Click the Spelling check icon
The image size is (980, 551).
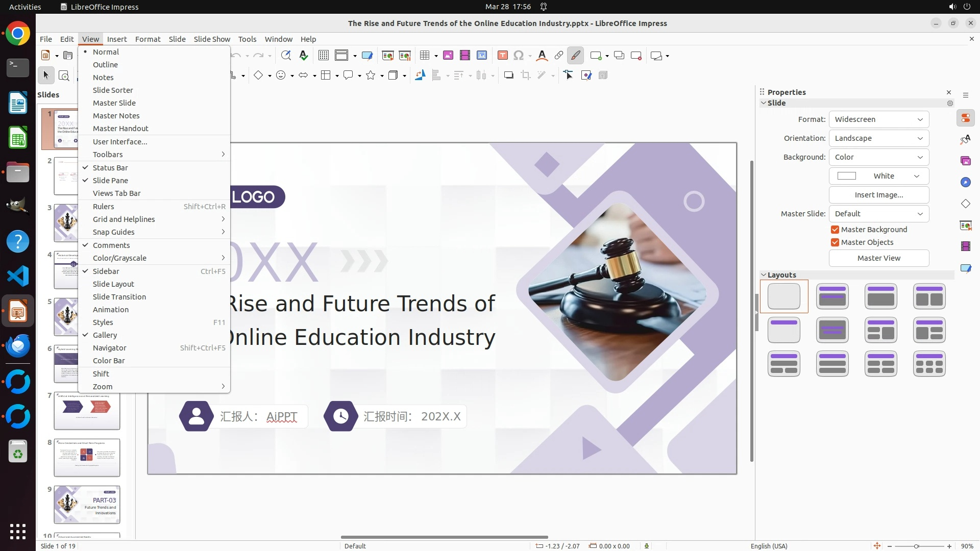[304, 56]
